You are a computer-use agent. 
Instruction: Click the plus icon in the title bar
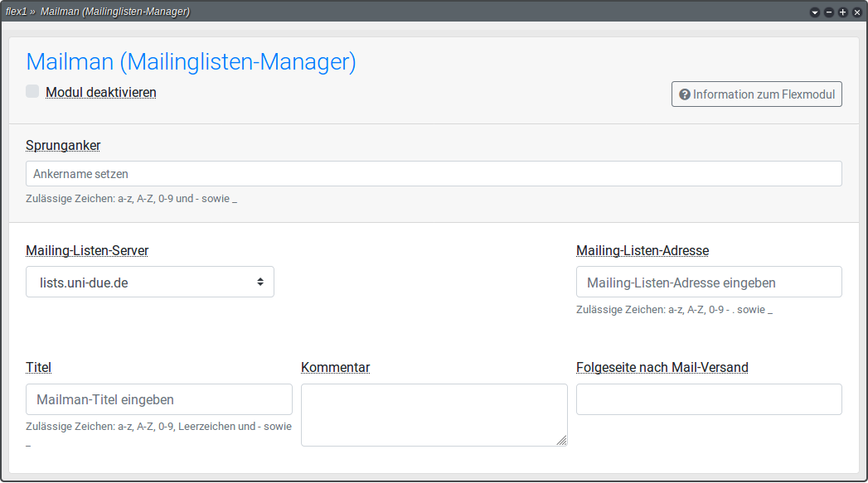pyautogui.click(x=842, y=12)
